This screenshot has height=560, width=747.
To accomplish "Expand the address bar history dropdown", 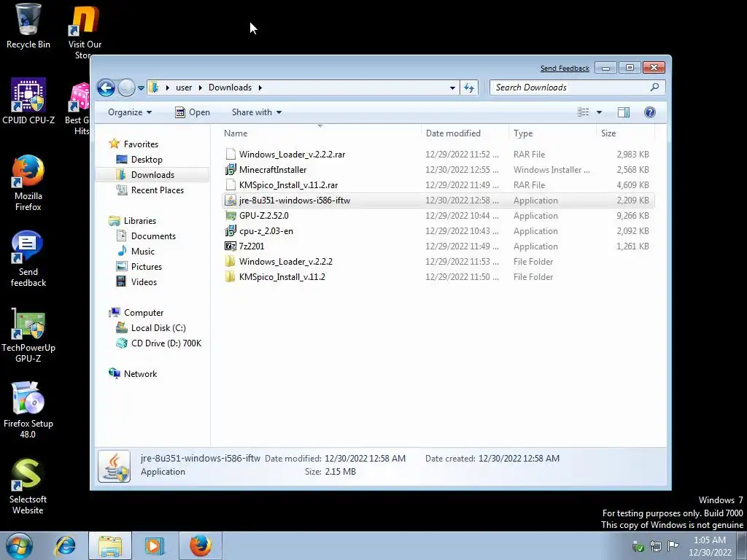I will [452, 87].
